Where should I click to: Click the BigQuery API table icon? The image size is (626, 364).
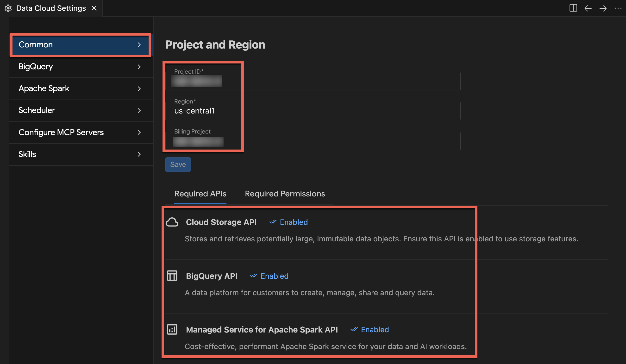(172, 276)
